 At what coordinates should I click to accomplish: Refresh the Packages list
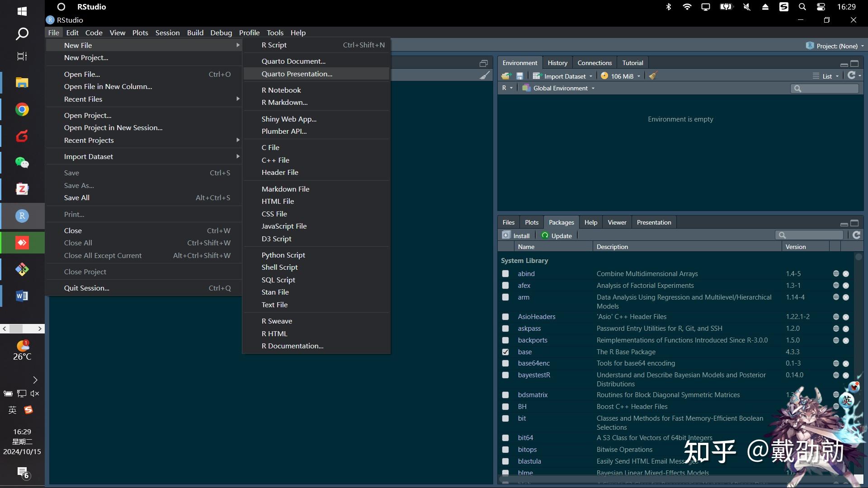(856, 235)
